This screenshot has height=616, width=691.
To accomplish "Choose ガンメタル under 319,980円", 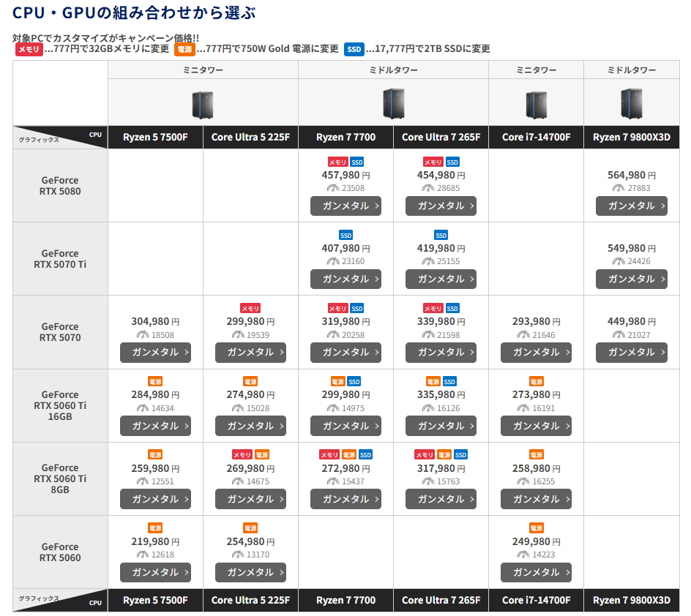I will coord(345,352).
